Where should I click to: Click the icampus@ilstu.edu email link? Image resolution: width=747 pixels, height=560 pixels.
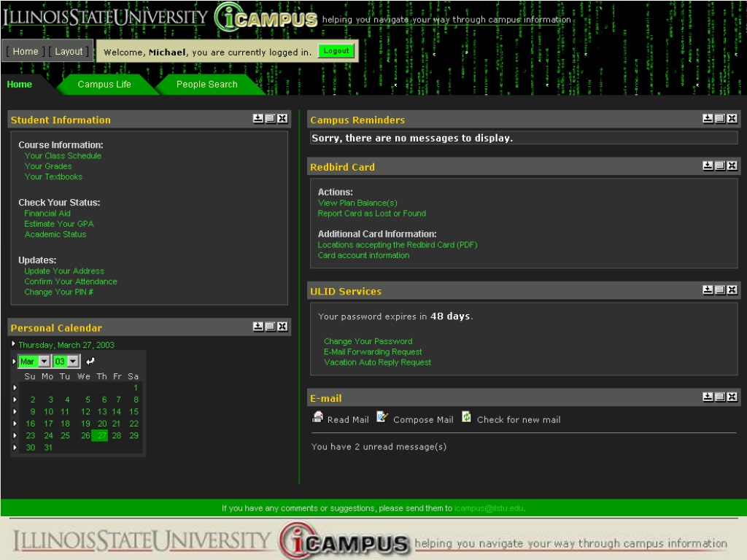click(489, 508)
